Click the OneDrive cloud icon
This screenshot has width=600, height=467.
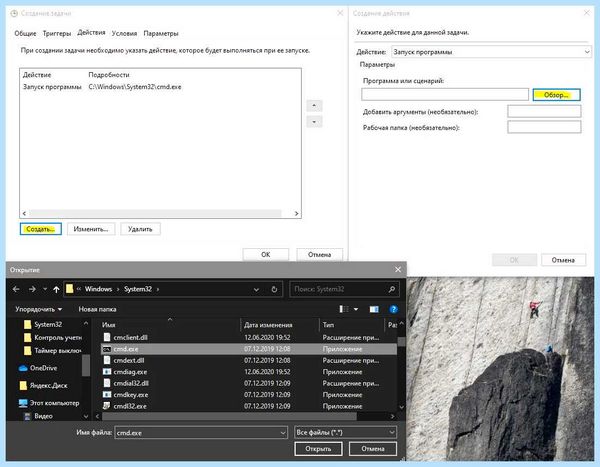[x=23, y=368]
